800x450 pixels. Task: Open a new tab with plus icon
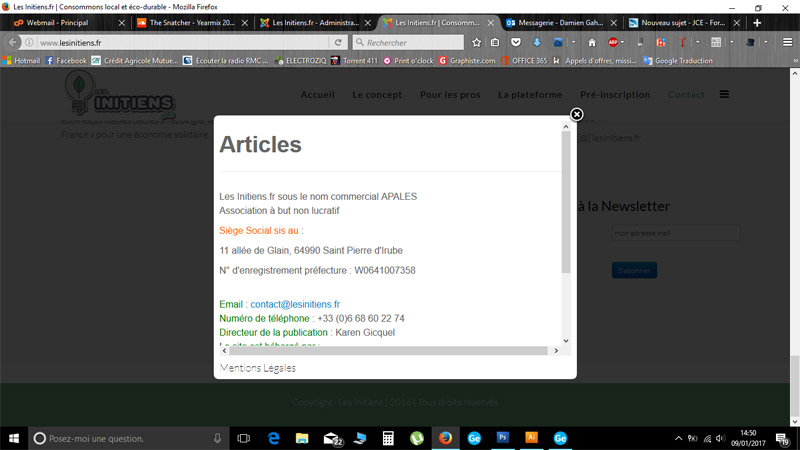click(x=757, y=23)
